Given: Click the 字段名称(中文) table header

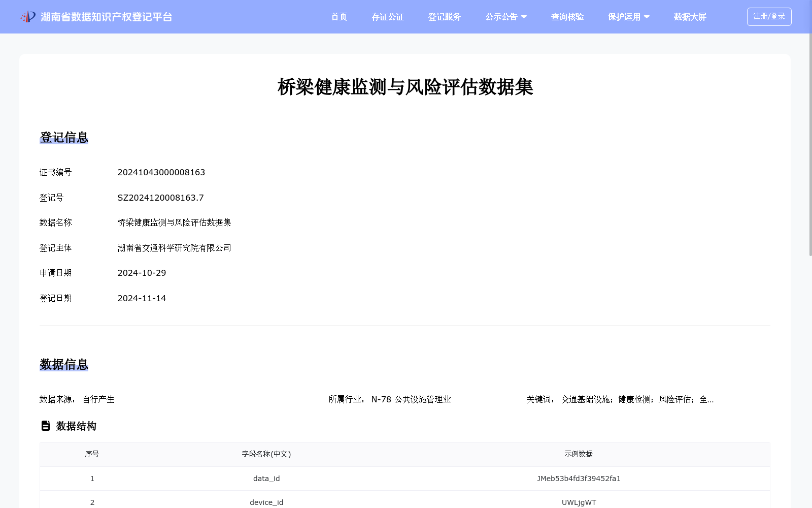Looking at the screenshot, I should tap(266, 454).
